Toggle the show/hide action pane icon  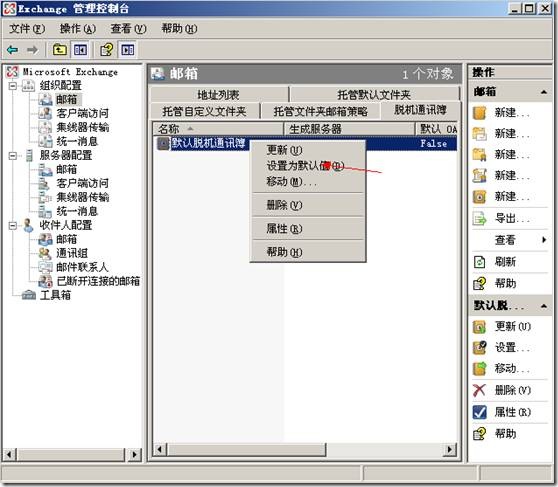pyautogui.click(x=127, y=49)
